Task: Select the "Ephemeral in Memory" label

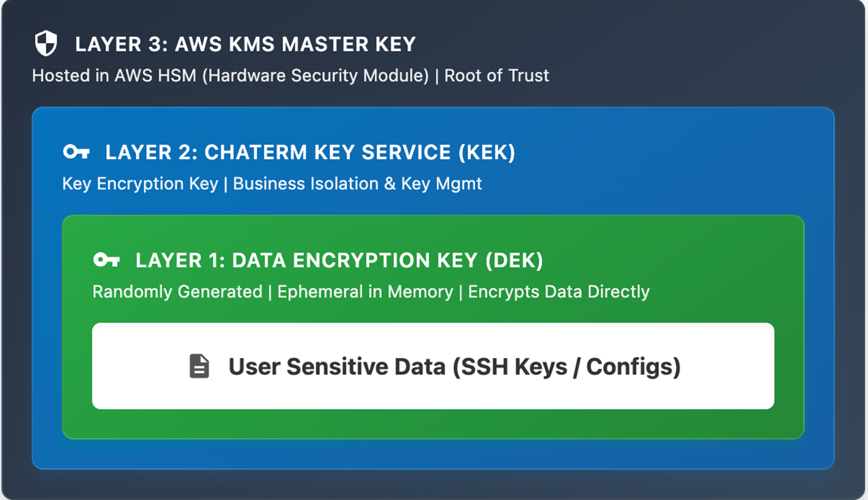Action: tap(365, 291)
